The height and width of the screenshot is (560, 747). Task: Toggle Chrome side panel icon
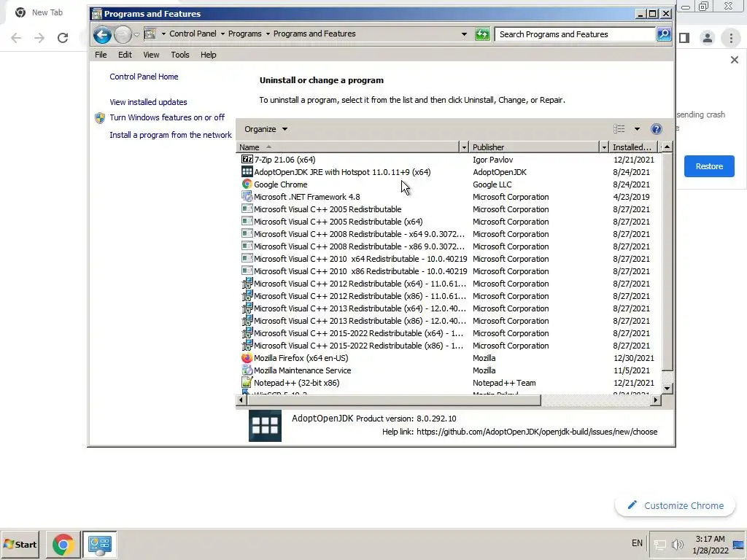[684, 38]
